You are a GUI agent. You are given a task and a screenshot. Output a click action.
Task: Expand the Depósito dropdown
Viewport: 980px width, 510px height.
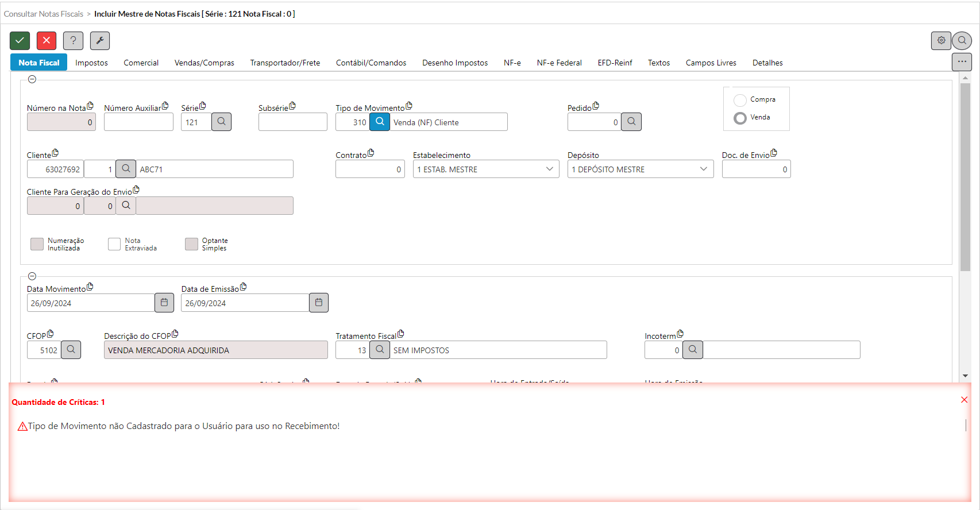[704, 169]
